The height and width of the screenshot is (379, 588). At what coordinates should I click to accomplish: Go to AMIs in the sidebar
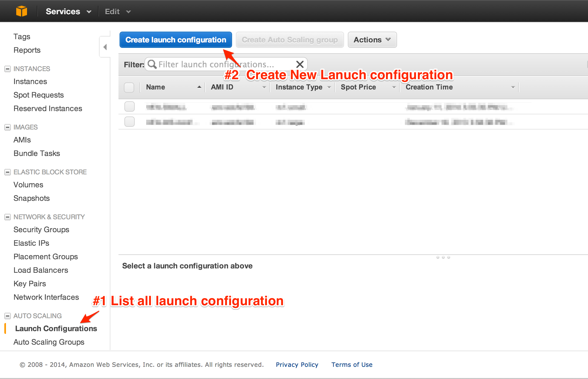pos(22,140)
